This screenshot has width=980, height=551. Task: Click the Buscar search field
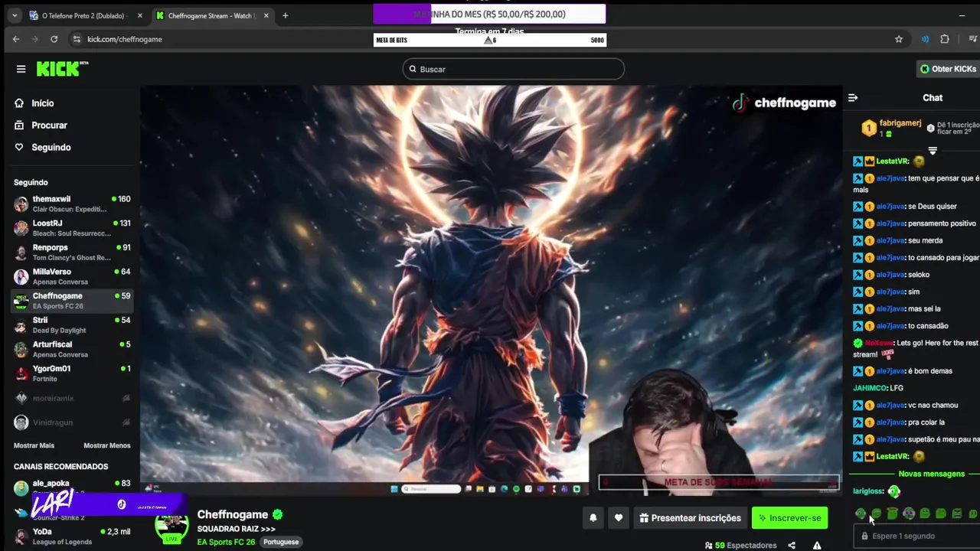pos(513,69)
